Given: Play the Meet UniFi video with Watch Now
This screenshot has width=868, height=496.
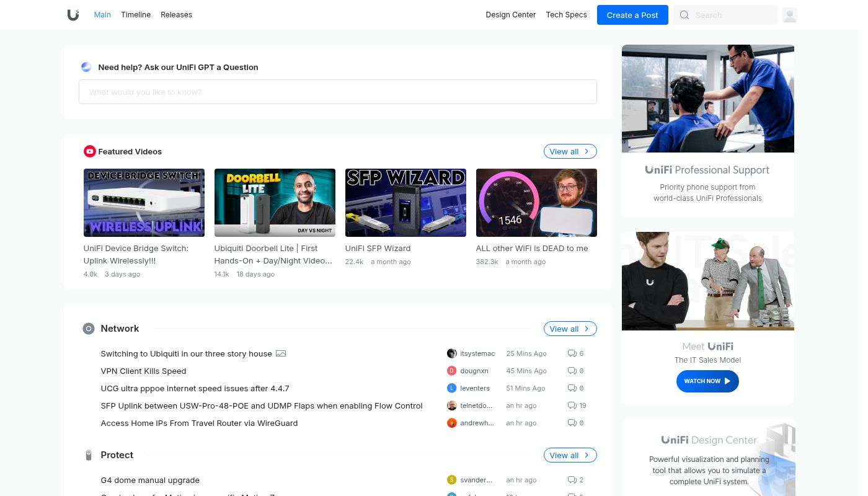Looking at the screenshot, I should (x=707, y=381).
